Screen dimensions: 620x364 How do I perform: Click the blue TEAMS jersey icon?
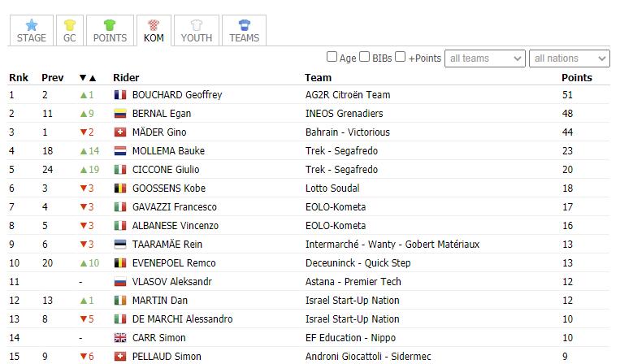(245, 25)
